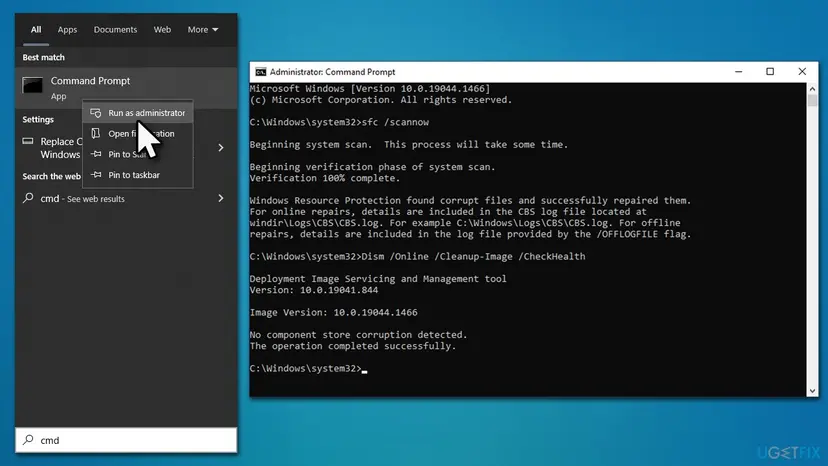Expand the cmd See web results arrow
Image resolution: width=828 pixels, height=466 pixels.
[221, 198]
